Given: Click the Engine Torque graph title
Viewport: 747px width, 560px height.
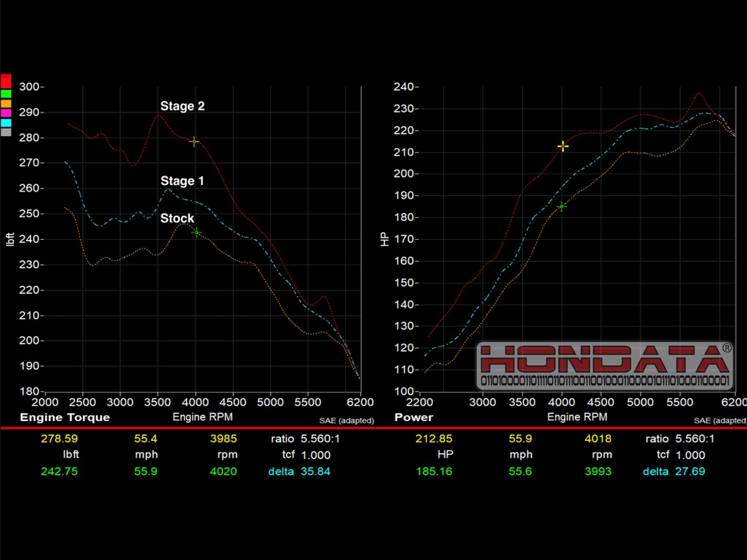Looking at the screenshot, I should 65,417.
